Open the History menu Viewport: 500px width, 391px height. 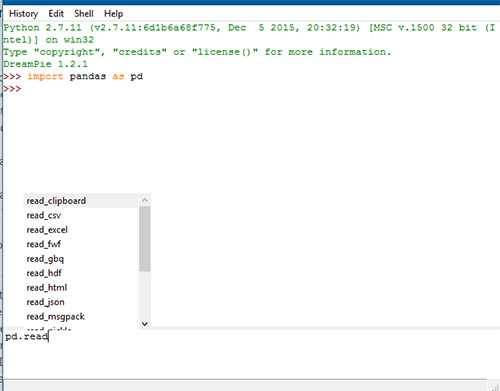pos(23,14)
